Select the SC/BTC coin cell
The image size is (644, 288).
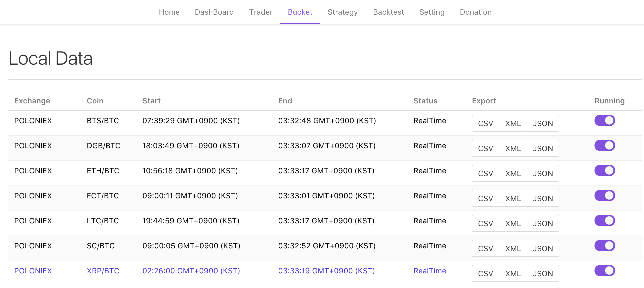(x=100, y=246)
